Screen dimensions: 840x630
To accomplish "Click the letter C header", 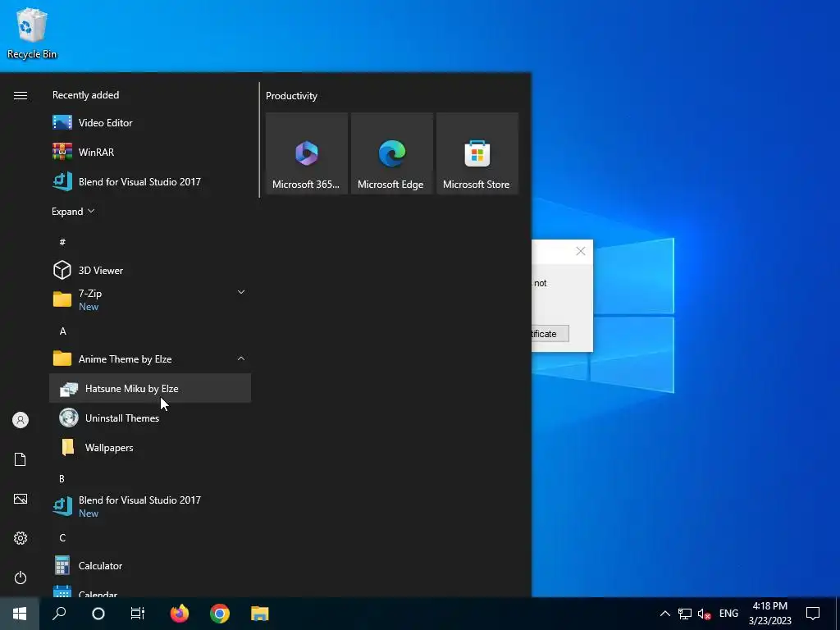I will click(x=62, y=538).
